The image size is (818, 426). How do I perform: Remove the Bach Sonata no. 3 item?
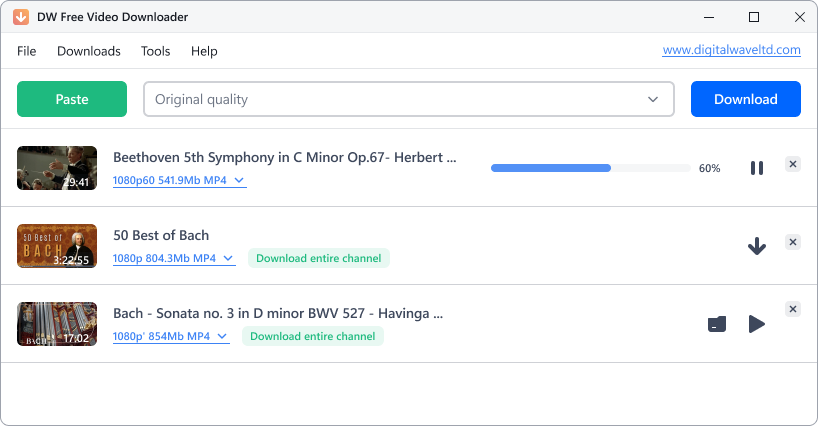pos(793,310)
